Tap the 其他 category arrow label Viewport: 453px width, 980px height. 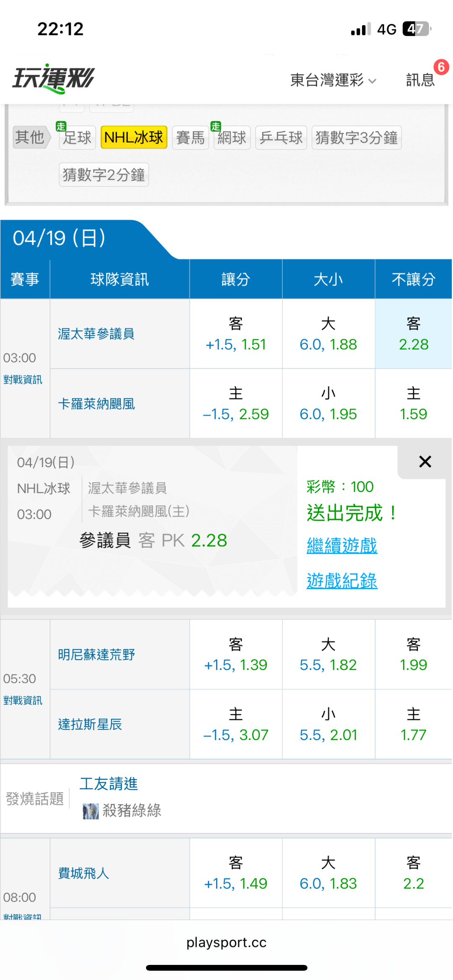click(30, 137)
